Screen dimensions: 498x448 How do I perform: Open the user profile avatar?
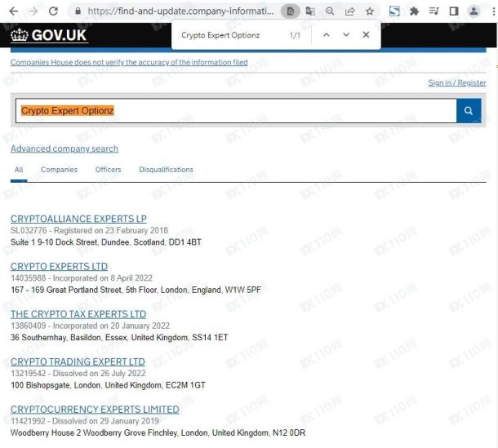click(474, 11)
